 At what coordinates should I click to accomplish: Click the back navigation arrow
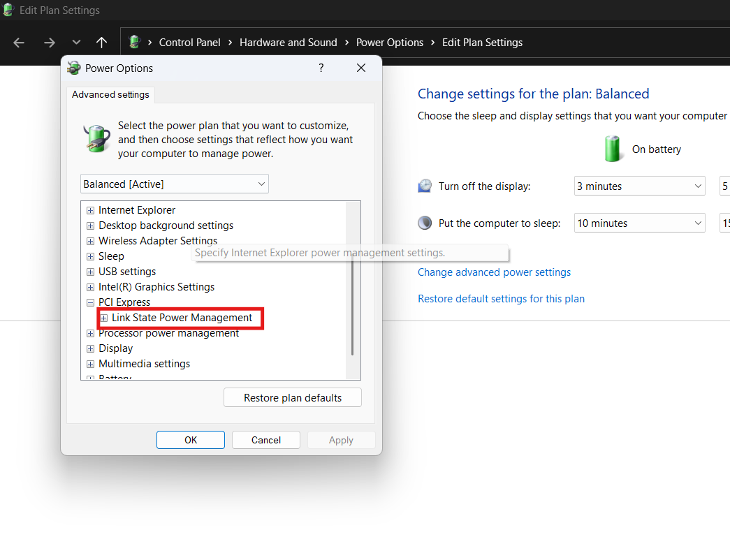[19, 43]
